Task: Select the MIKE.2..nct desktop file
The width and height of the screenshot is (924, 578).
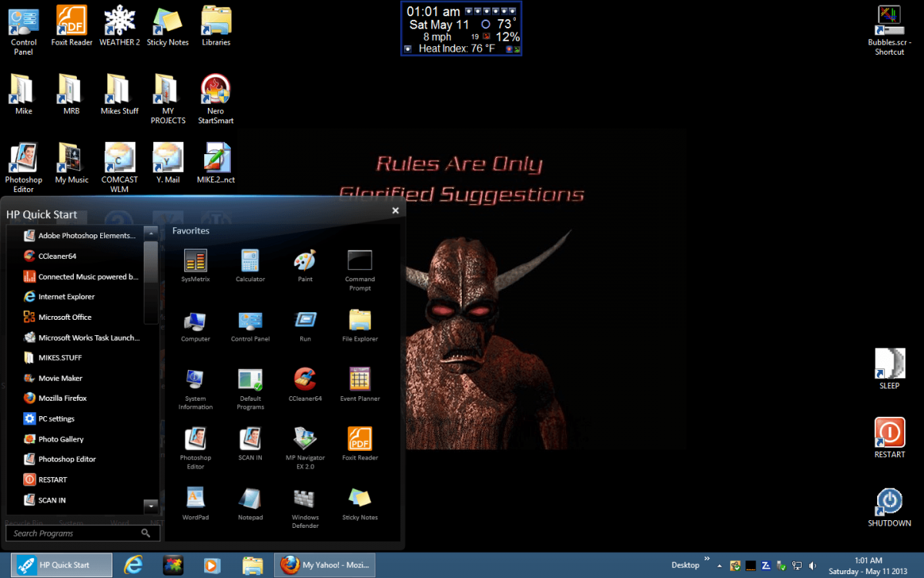Action: point(216,163)
